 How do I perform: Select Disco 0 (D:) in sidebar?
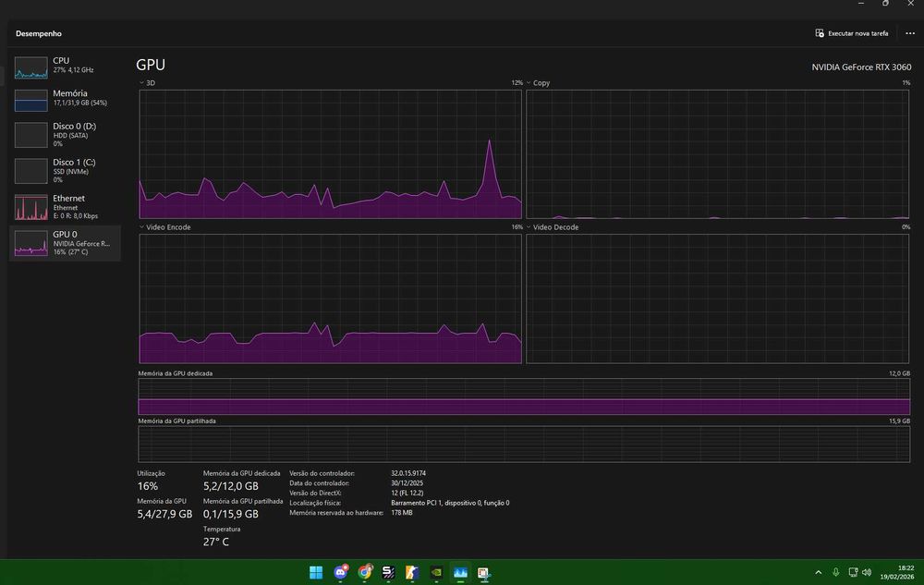65,134
